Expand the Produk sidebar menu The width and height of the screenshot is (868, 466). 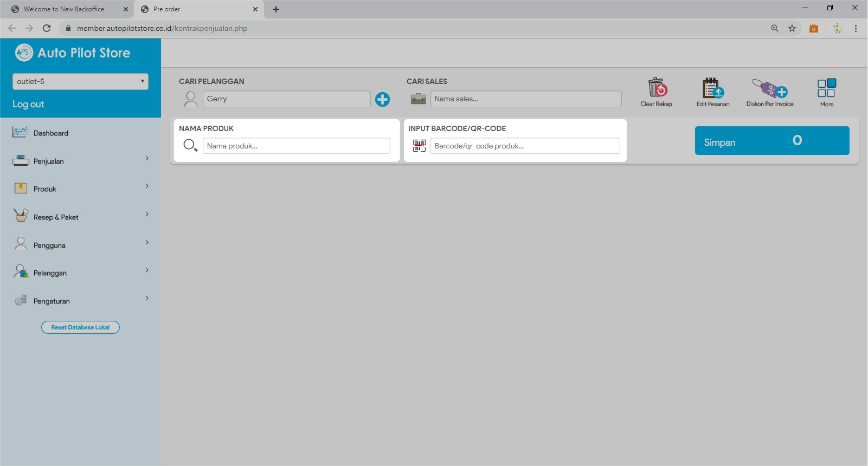point(80,189)
